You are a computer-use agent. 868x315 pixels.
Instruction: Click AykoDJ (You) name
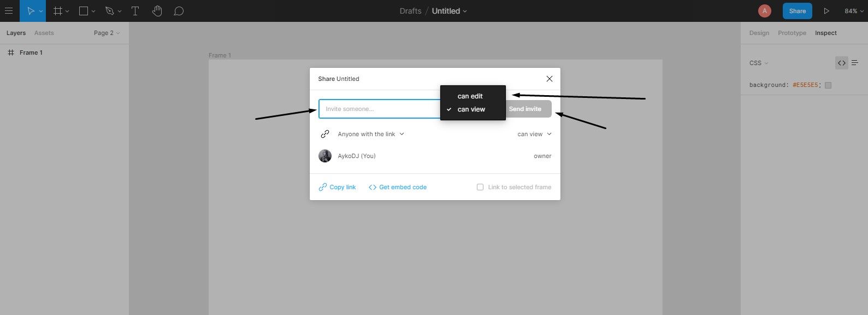tap(357, 156)
